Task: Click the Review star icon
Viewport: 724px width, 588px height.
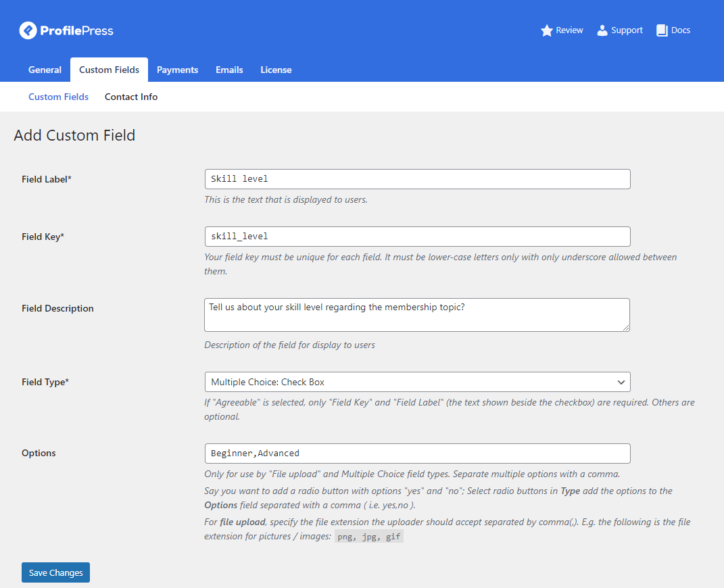Action: [547, 30]
